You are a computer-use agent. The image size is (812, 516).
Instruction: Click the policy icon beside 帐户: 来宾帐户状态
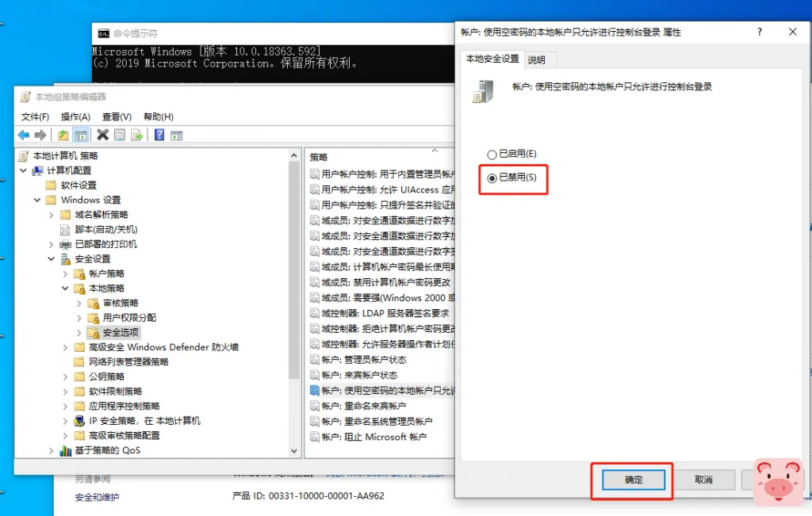click(x=314, y=375)
